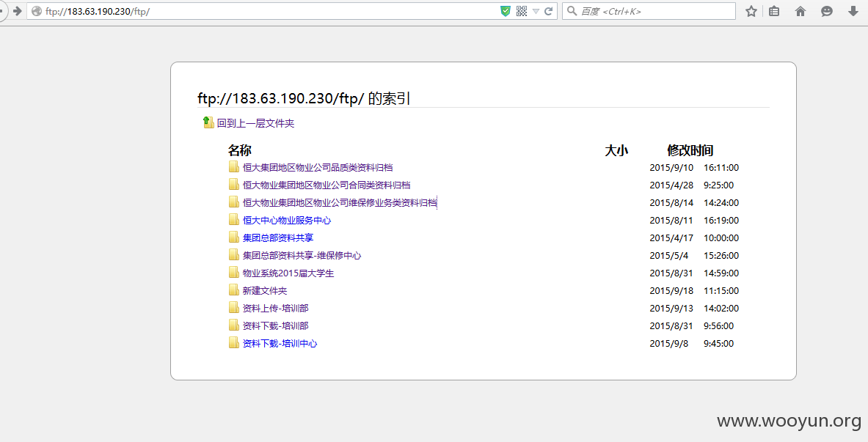Sort by the 名称 column header
This screenshot has height=442, width=868.
tap(240, 150)
